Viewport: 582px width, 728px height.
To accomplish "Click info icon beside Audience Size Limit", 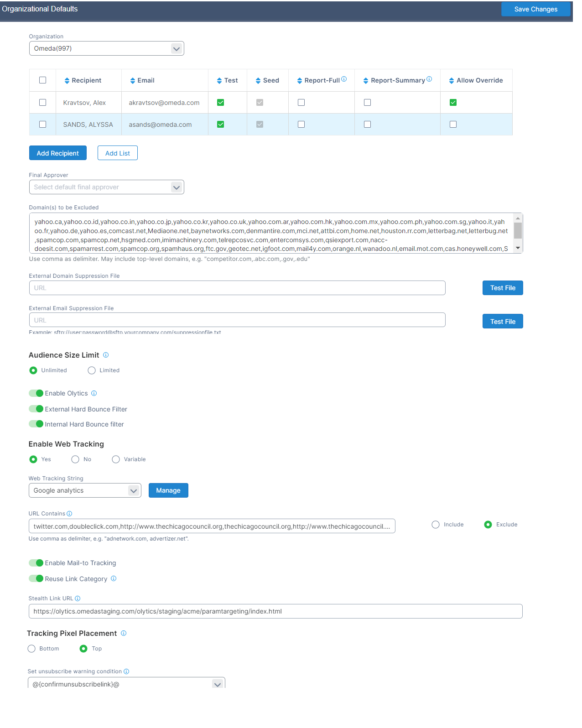I will [106, 355].
